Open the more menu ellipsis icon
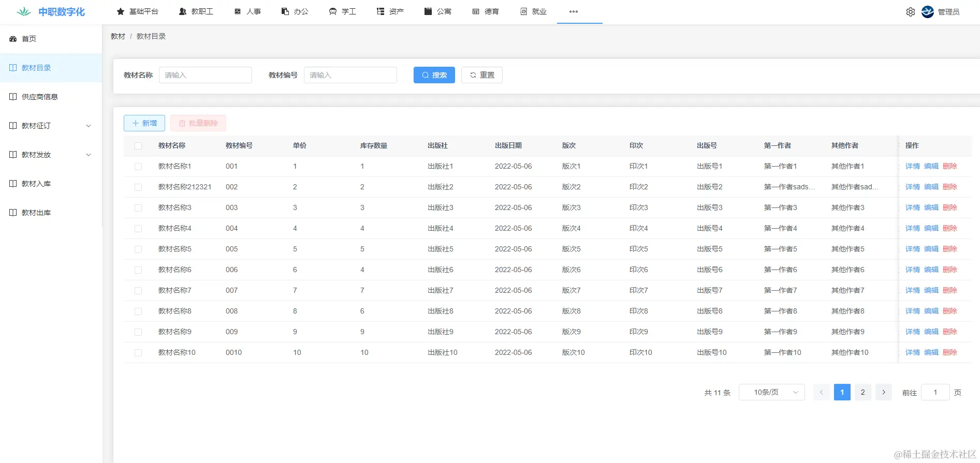Viewport: 980px width, 463px height. (x=574, y=11)
